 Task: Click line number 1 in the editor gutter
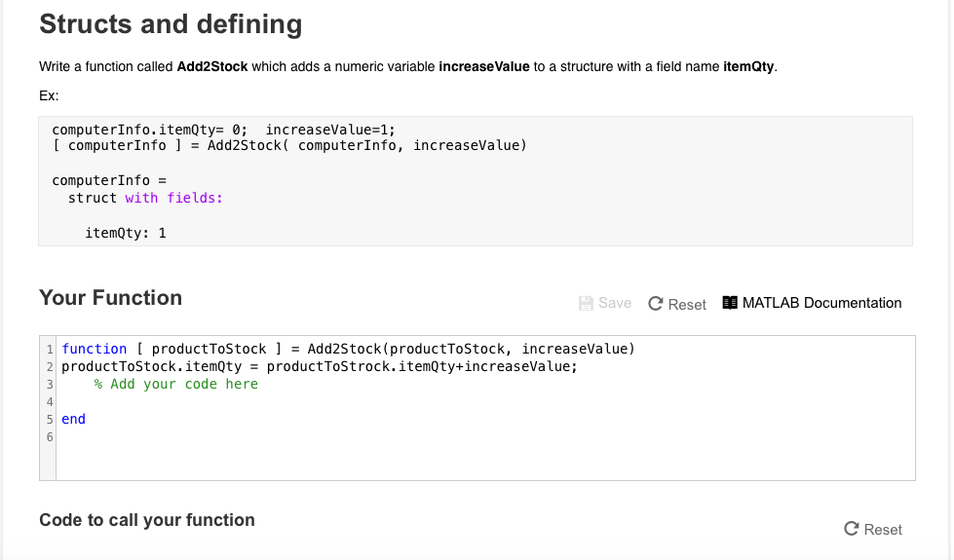[49, 349]
